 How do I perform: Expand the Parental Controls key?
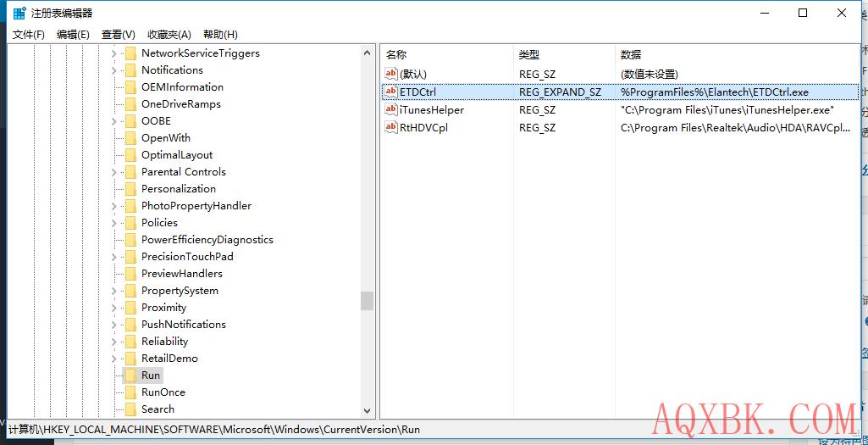point(114,172)
